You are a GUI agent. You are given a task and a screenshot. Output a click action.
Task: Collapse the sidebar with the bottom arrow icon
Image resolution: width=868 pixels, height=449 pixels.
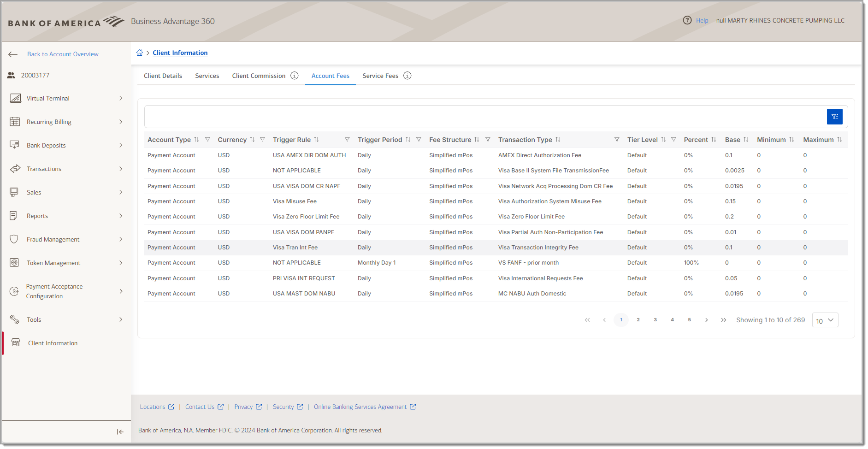point(119,432)
